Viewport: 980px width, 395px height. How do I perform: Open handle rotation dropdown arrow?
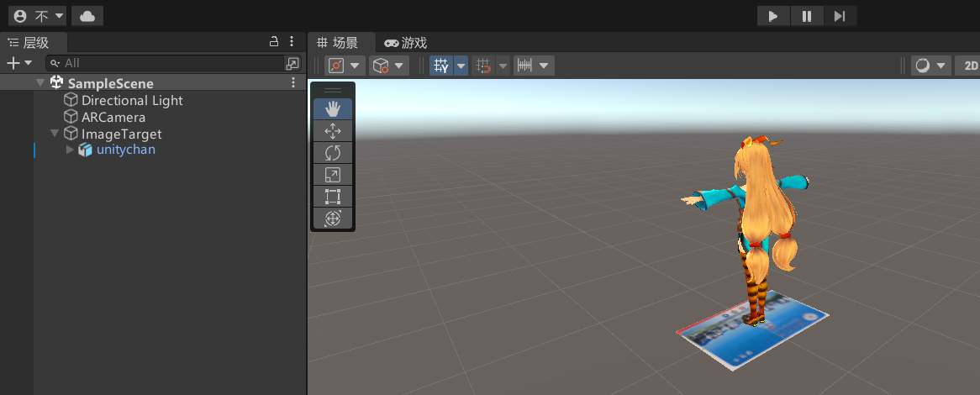coord(399,66)
